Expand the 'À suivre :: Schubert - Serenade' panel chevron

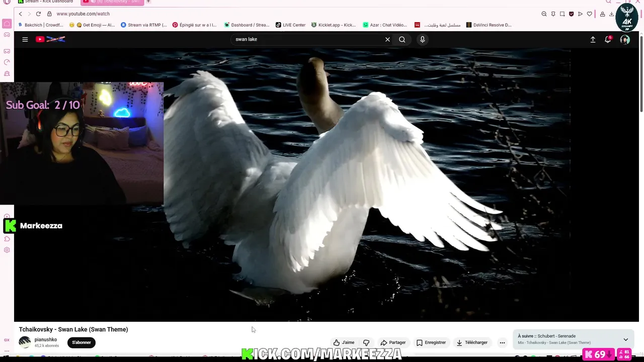tap(625, 339)
